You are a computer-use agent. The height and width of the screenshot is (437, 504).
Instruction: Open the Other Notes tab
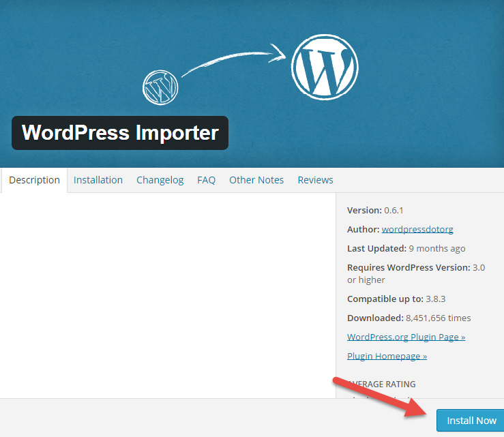point(256,180)
